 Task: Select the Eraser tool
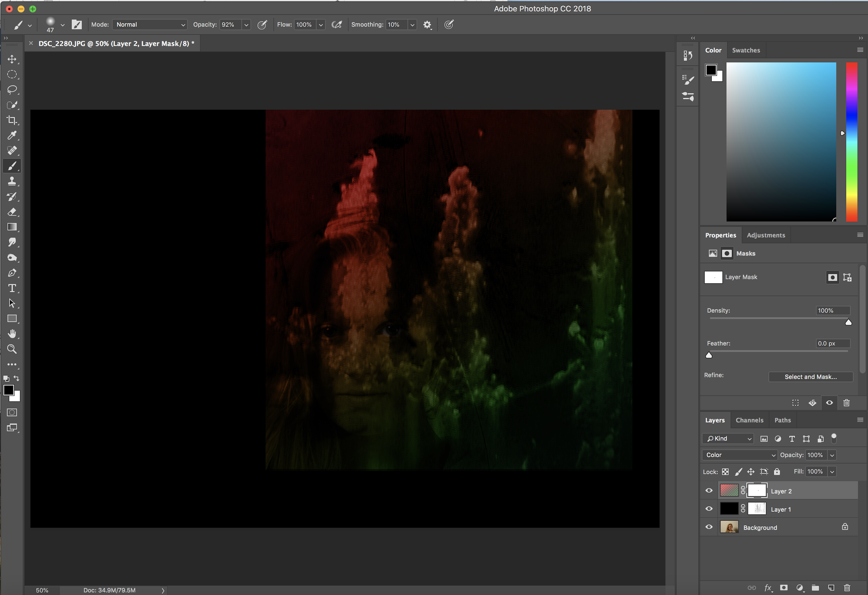pos(12,212)
